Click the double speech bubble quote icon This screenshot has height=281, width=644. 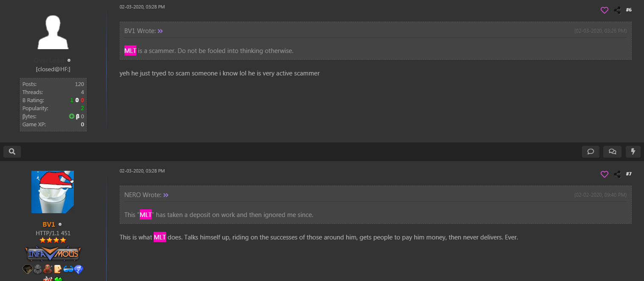tap(612, 151)
